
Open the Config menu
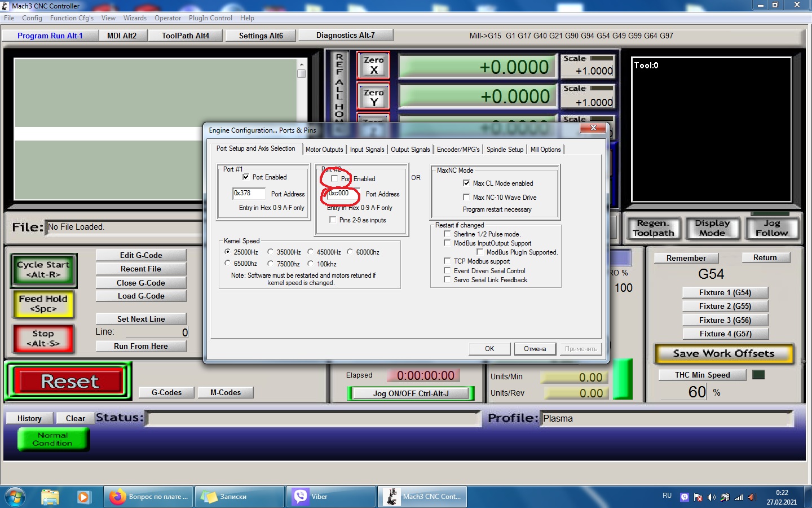pos(32,18)
